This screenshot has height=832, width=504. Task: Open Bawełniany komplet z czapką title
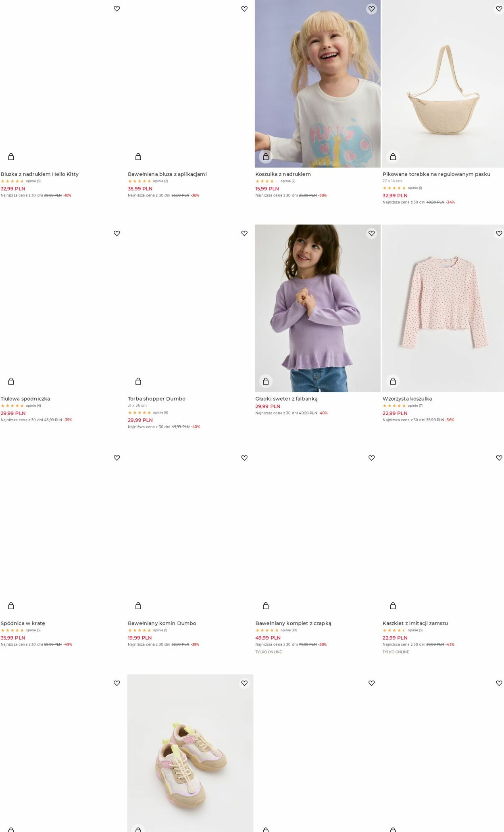[x=293, y=623]
